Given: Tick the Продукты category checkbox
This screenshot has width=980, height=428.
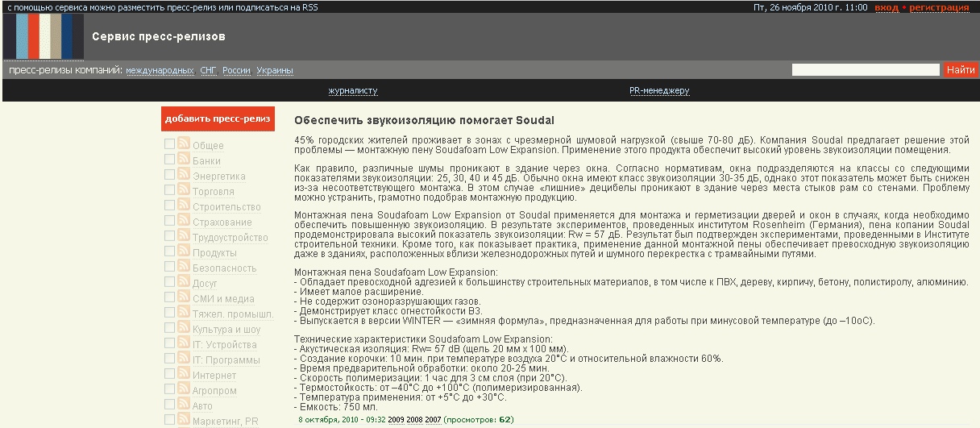Looking at the screenshot, I should pos(169,251).
